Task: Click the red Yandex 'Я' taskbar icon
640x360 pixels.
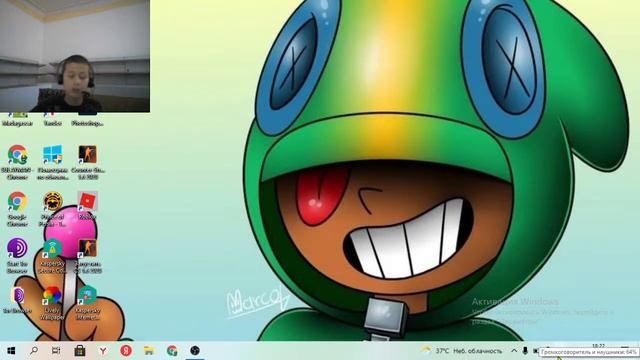Action: coord(126,351)
